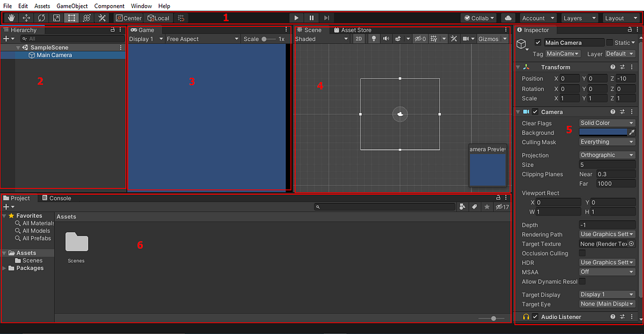Image resolution: width=644 pixels, height=334 pixels.
Task: Open Scene camera settings icon
Action: pyautogui.click(x=466, y=38)
